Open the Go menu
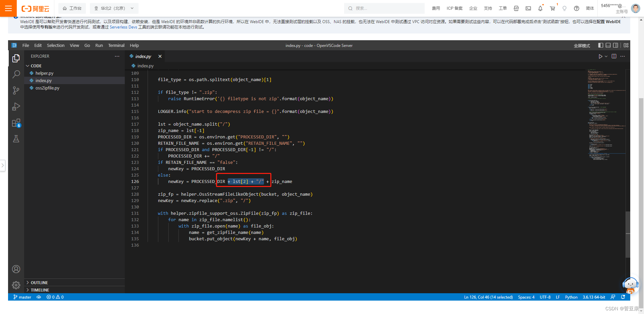This screenshot has width=644, height=314. [x=87, y=45]
